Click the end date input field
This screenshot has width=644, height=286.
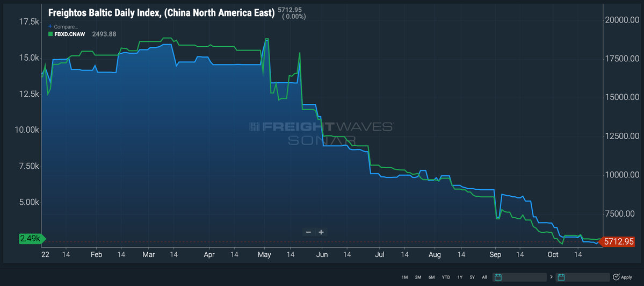[583, 277]
